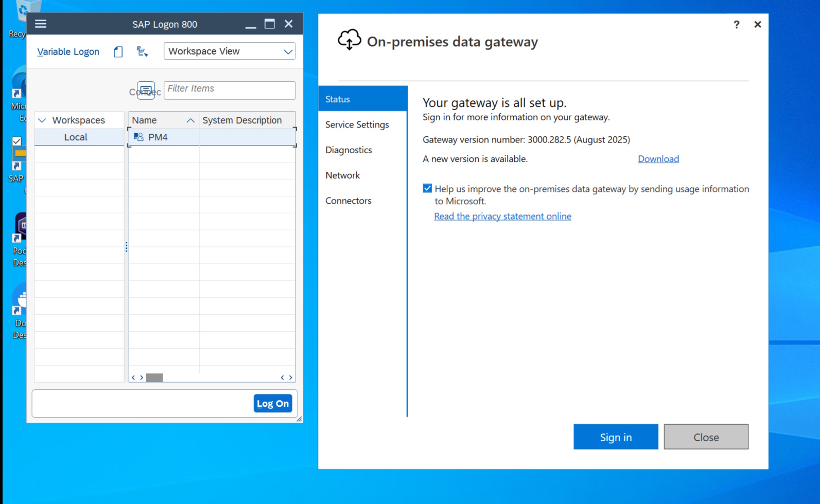Click the new logon item page icon

click(118, 51)
